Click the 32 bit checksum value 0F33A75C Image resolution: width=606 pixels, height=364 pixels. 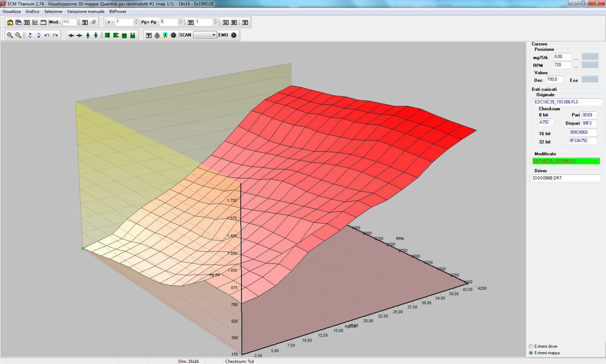pos(582,141)
